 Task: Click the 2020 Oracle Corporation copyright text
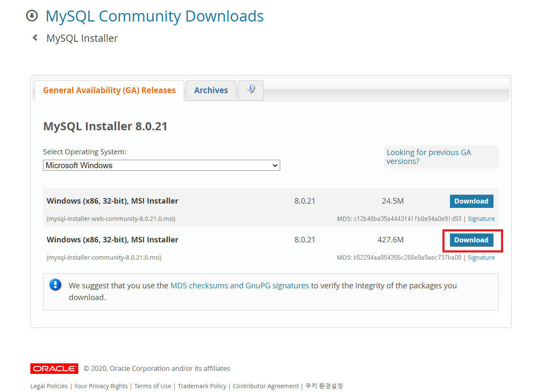pos(157,368)
